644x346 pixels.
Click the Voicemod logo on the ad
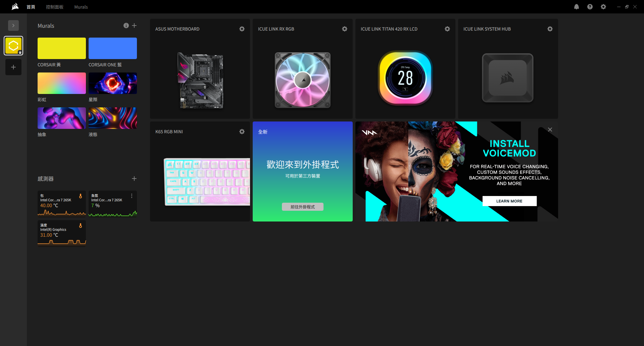tap(369, 133)
